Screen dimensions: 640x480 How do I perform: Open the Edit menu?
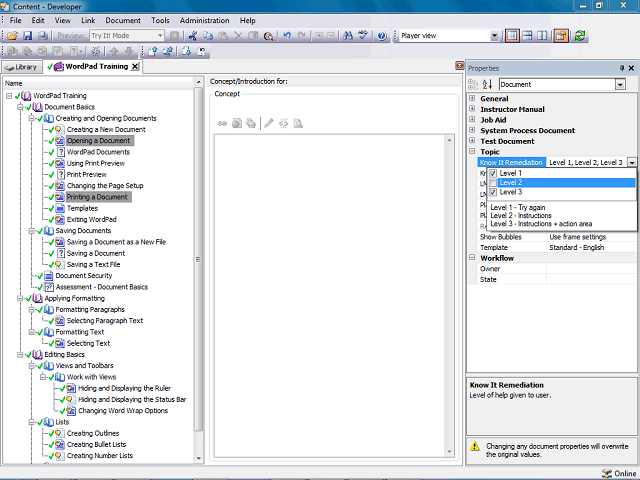[38, 20]
